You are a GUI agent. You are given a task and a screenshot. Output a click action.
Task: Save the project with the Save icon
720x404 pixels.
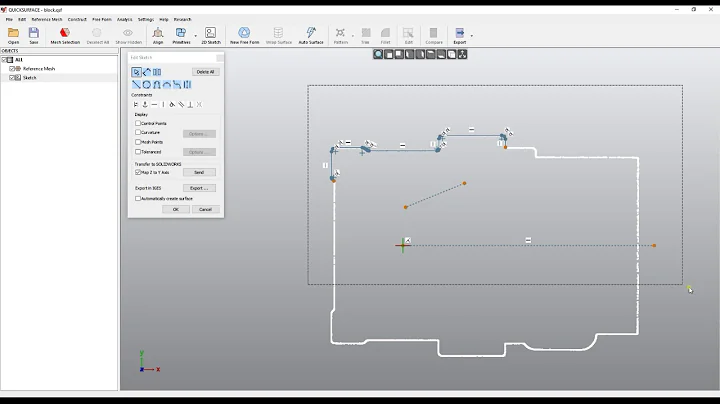tap(34, 35)
